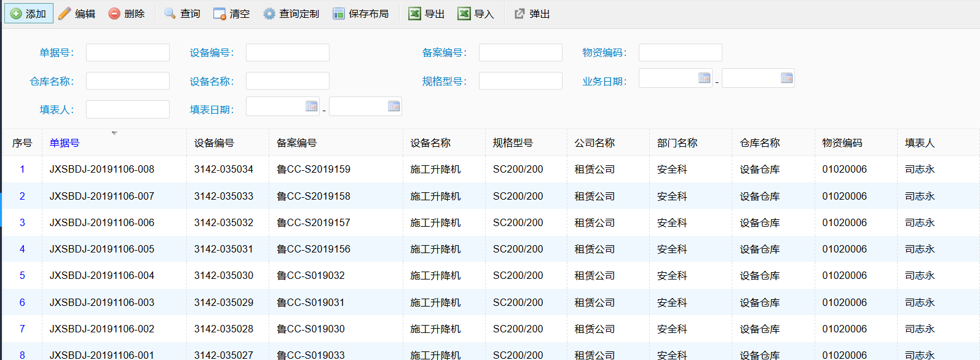Click the sort arrow above 单据号 column

(x=114, y=133)
